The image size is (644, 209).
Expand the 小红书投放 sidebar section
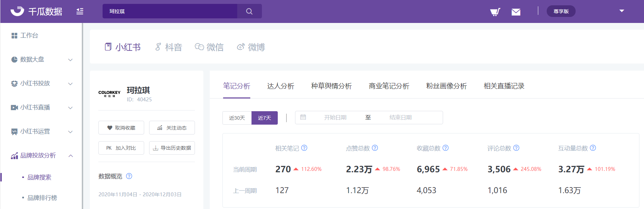click(x=70, y=84)
